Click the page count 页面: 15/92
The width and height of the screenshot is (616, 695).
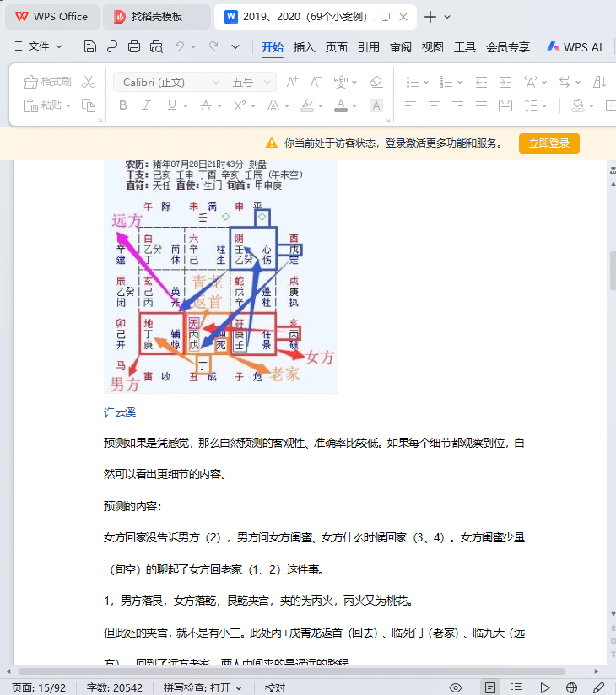(x=38, y=687)
